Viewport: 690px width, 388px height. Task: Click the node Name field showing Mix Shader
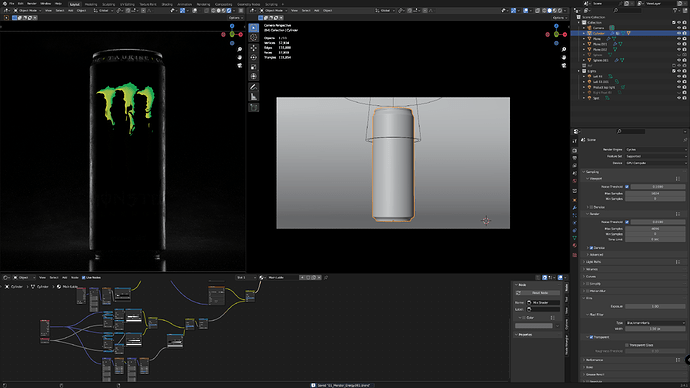(543, 303)
